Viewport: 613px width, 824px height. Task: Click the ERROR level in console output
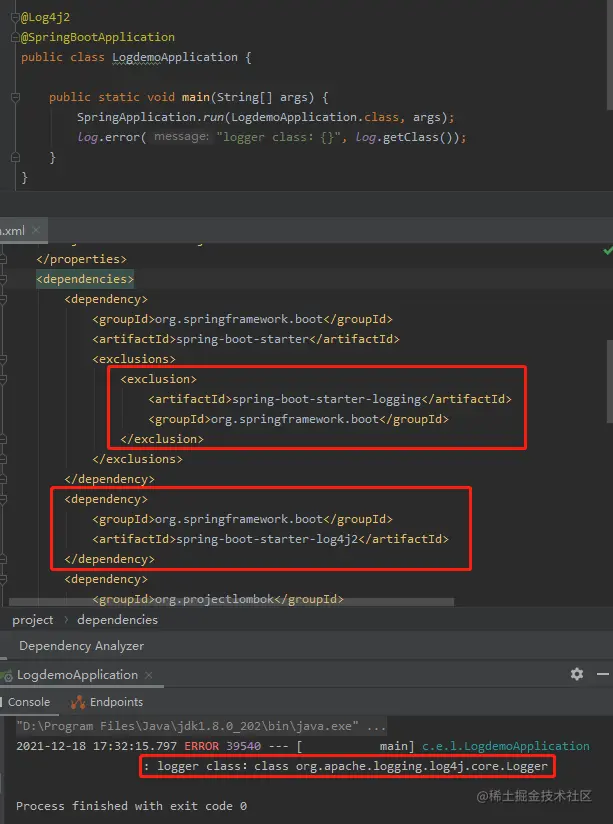(201, 746)
